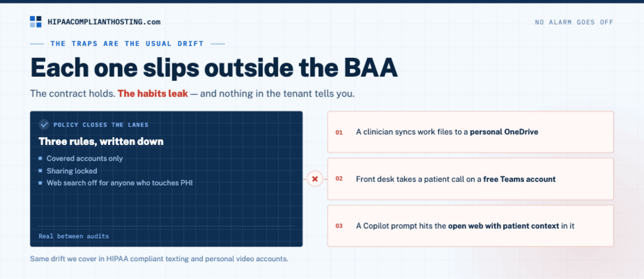Select the personal OneDrive sync card
644x279 pixels.
tap(471, 132)
